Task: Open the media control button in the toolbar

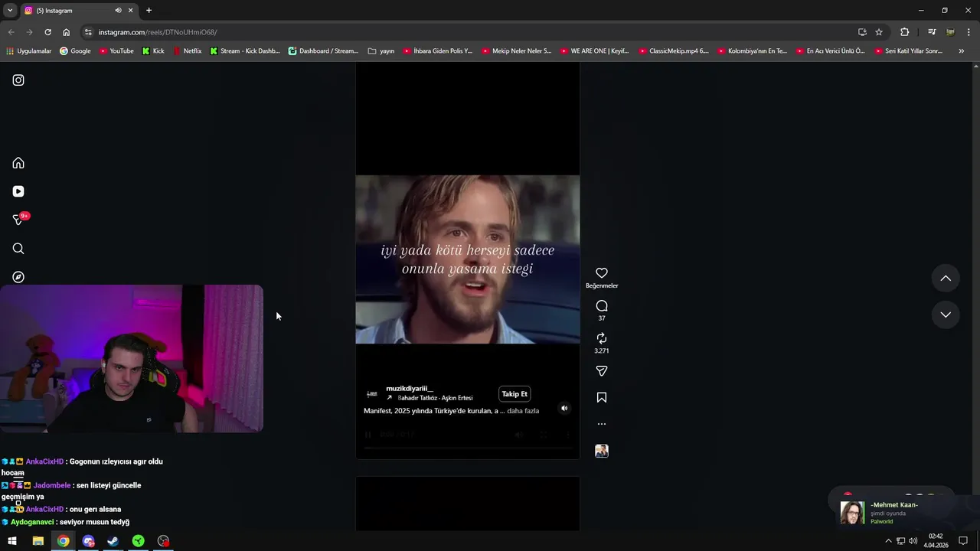Action: (x=932, y=32)
